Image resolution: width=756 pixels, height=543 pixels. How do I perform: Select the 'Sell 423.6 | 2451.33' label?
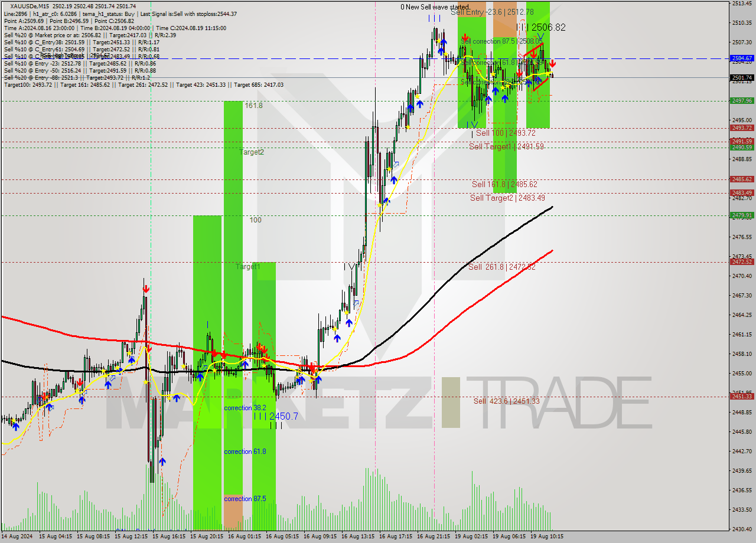pyautogui.click(x=506, y=401)
